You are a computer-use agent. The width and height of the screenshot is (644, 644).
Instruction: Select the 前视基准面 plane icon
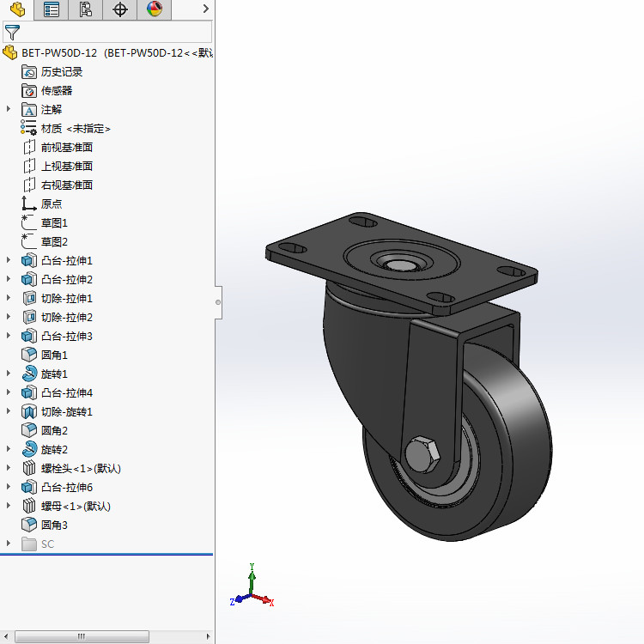(x=29, y=148)
